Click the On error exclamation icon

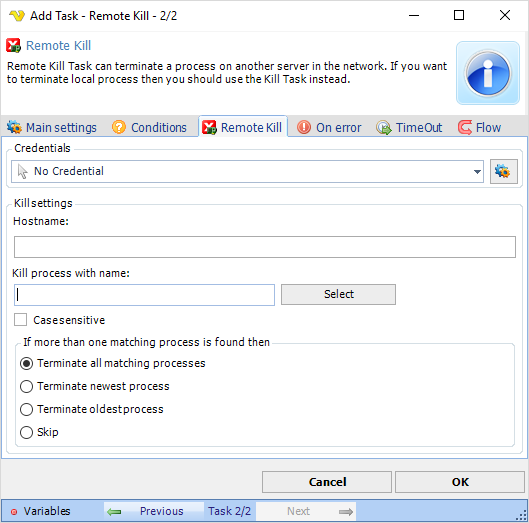coord(304,127)
